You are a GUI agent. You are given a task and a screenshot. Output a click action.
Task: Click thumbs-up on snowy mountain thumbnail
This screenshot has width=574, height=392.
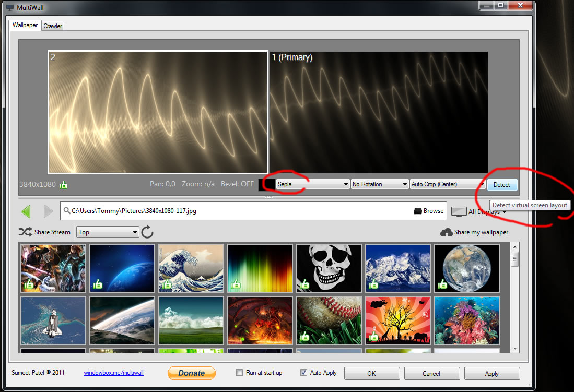(373, 284)
